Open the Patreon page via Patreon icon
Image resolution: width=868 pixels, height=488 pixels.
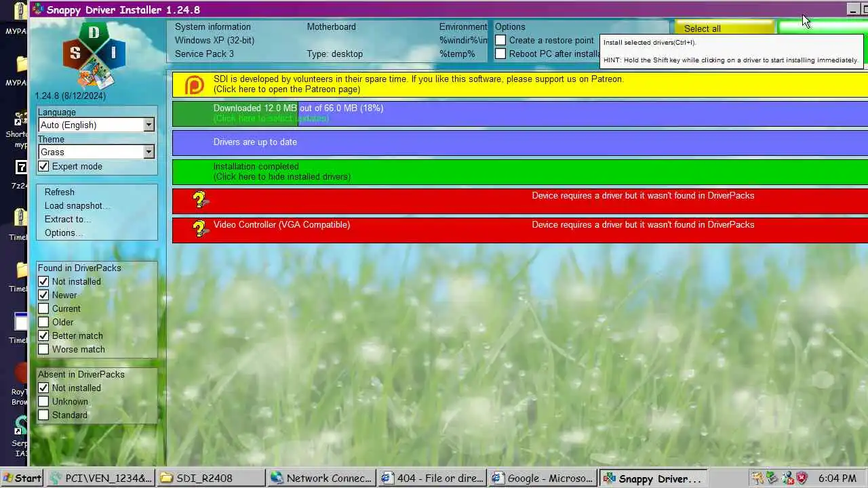(195, 85)
